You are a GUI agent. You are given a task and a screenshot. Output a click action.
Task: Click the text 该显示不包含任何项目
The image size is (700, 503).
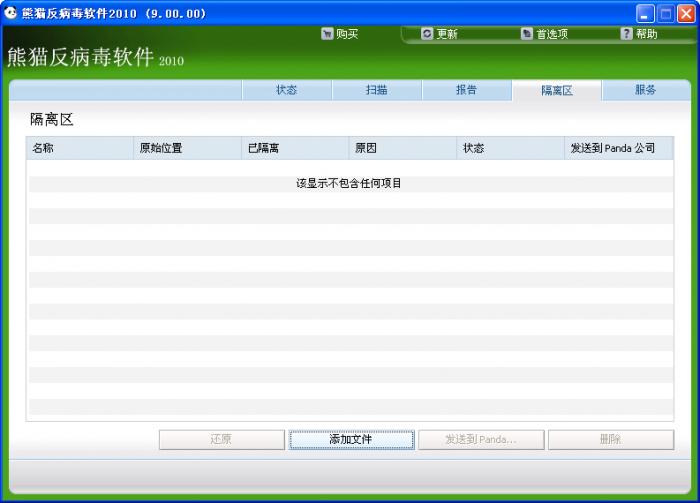pyautogui.click(x=349, y=183)
